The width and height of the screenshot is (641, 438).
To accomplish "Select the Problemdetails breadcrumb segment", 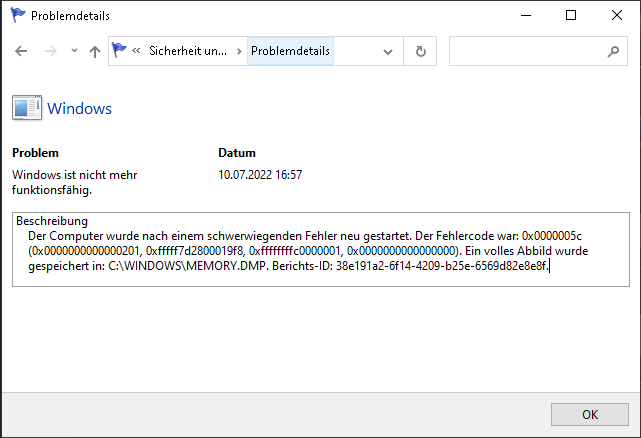I will pos(290,51).
